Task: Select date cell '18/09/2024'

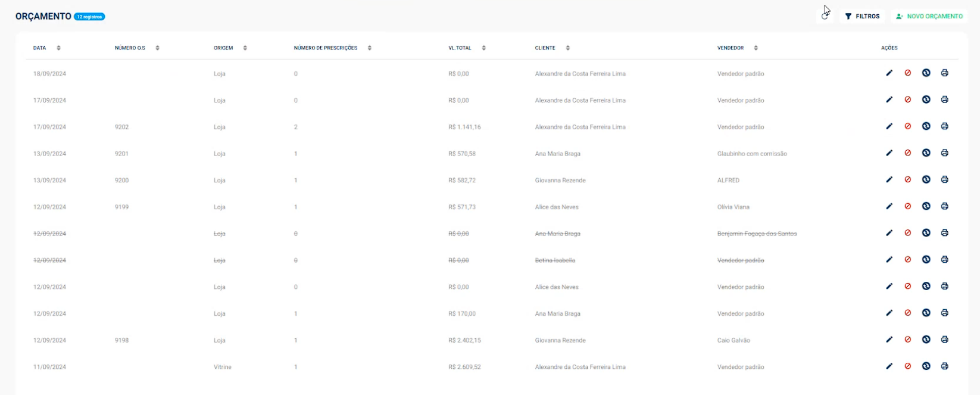Action: click(49, 74)
